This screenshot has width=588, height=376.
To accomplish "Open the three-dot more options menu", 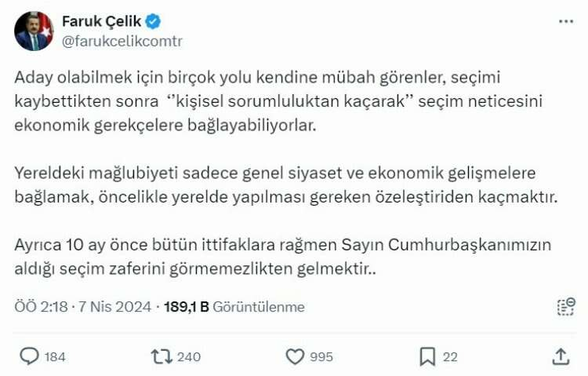I will (x=565, y=22).
